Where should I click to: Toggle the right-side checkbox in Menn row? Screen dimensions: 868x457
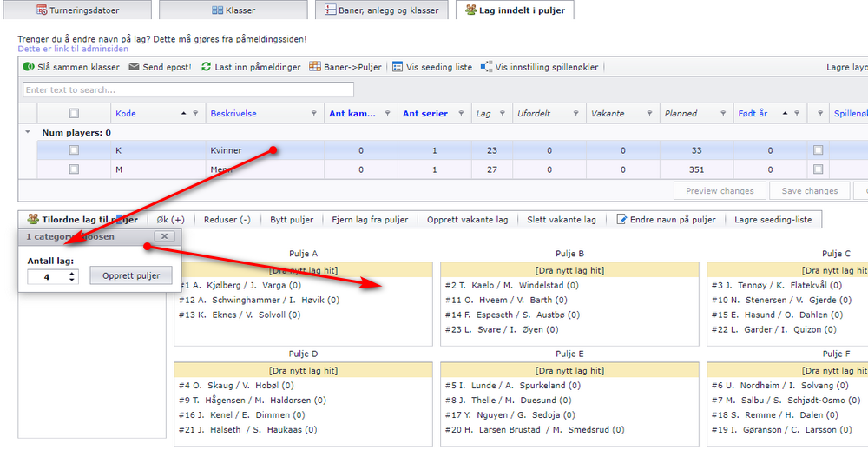tap(819, 169)
